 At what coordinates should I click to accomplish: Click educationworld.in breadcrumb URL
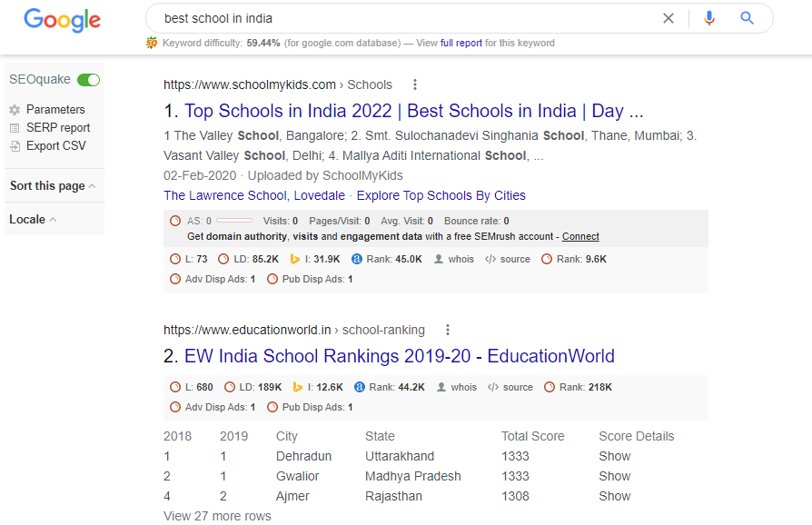click(247, 330)
